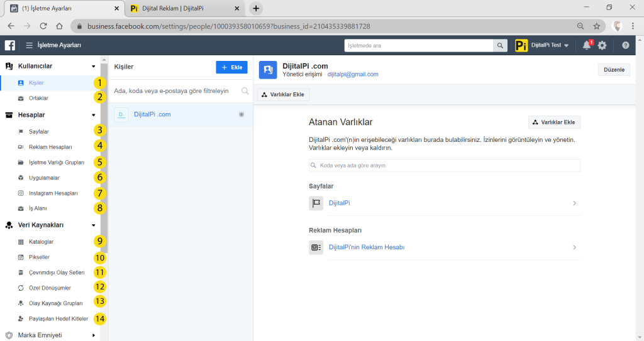This screenshot has width=644, height=341.
Task: Click the İş Alanı sidebar icon
Action: [21, 208]
